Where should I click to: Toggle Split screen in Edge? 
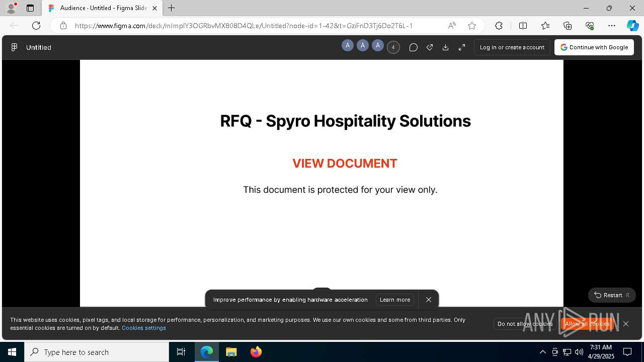523,26
